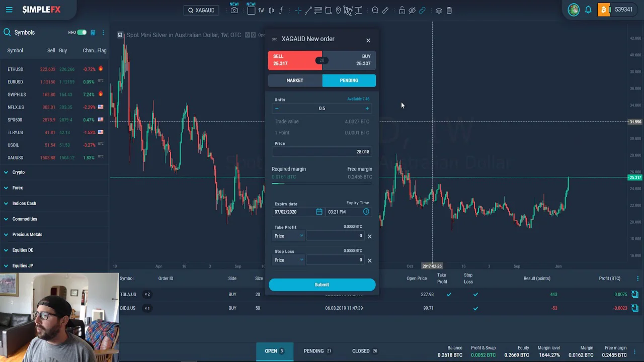Change the 1W chart timeframe
The width and height of the screenshot is (644, 362).
[261, 11]
